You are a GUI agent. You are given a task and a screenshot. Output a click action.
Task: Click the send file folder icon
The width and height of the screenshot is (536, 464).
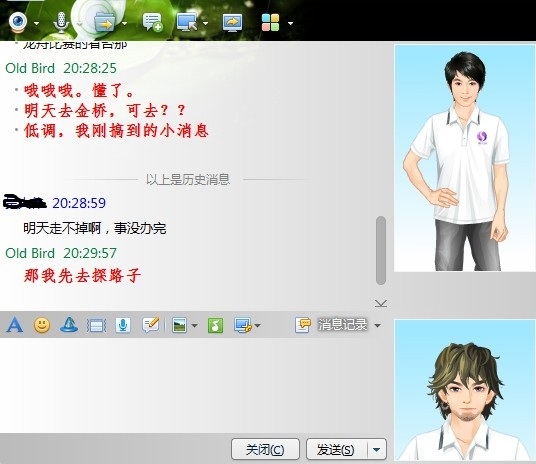[105, 22]
